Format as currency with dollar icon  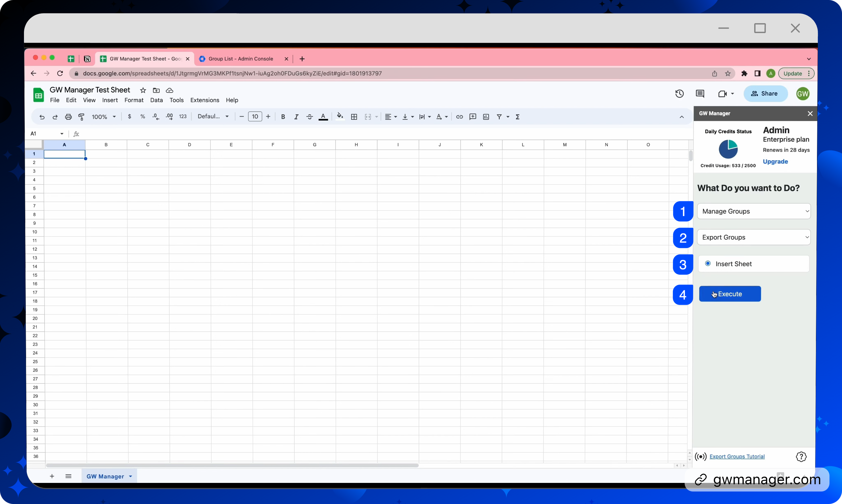(129, 116)
